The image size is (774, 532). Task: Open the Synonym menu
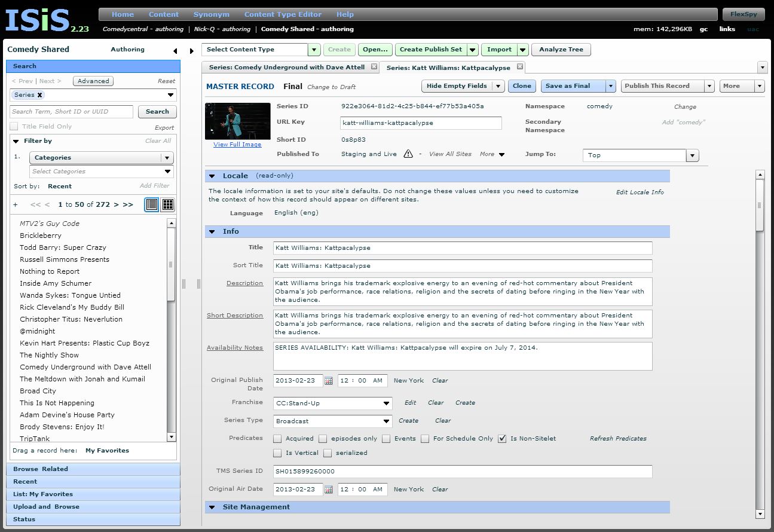tap(212, 14)
